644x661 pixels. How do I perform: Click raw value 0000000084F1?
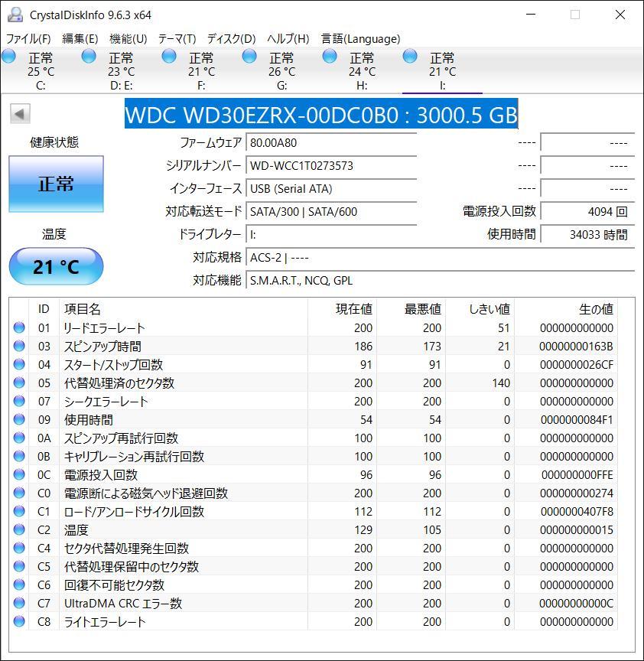(577, 420)
